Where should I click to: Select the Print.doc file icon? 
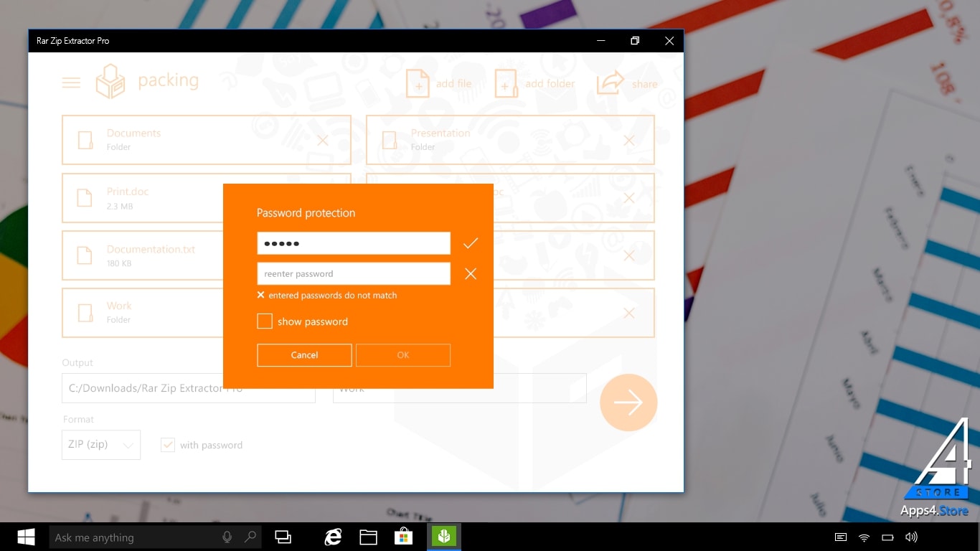coord(85,198)
